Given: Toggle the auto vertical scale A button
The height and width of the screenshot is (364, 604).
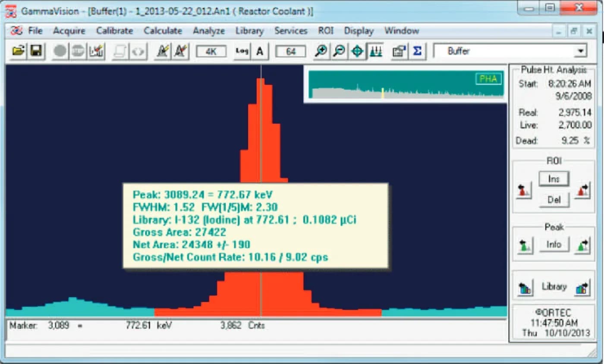Looking at the screenshot, I should pos(260,51).
